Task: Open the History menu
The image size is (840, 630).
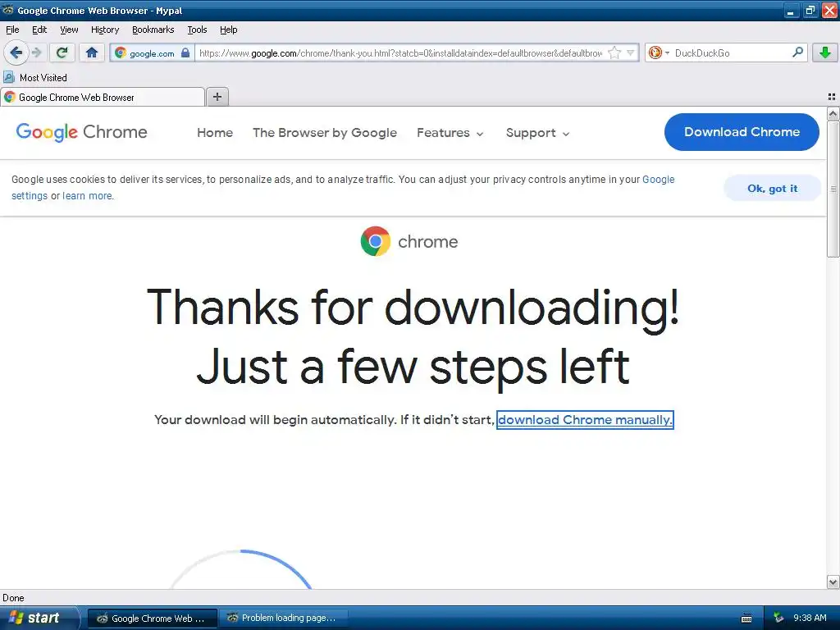Action: point(105,30)
